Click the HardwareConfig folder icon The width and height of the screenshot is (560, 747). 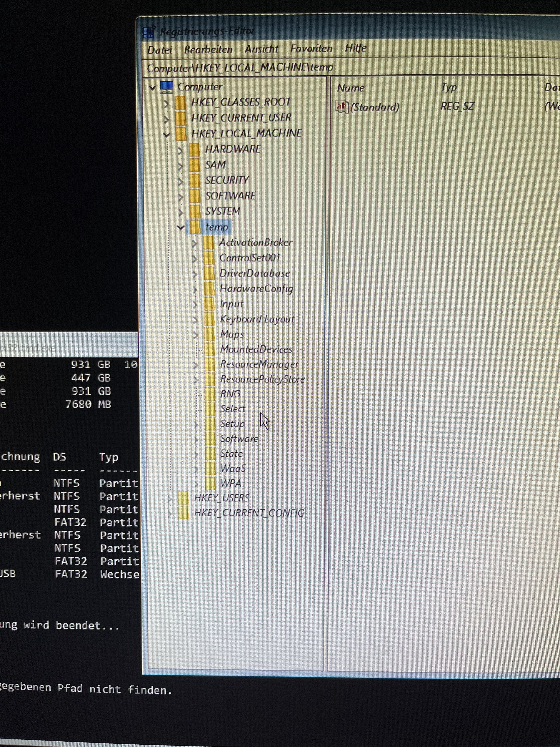point(210,289)
